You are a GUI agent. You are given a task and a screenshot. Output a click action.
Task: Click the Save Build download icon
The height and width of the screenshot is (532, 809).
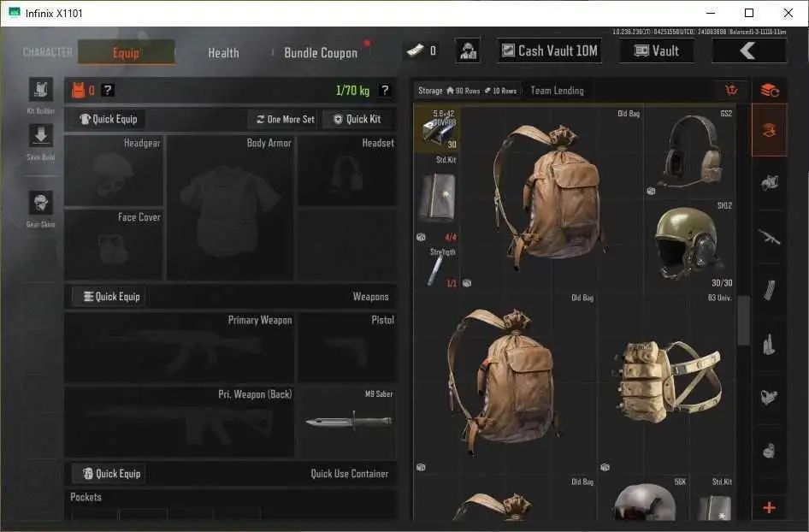41,136
